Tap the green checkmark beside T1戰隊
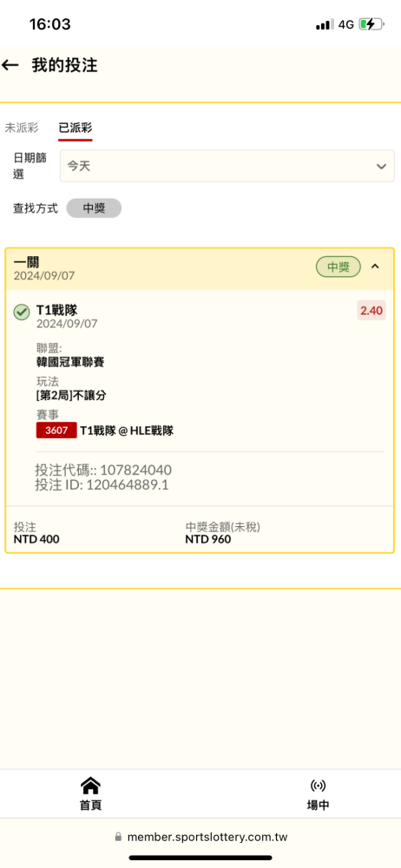Viewport: 401px width, 868px height. (22, 312)
